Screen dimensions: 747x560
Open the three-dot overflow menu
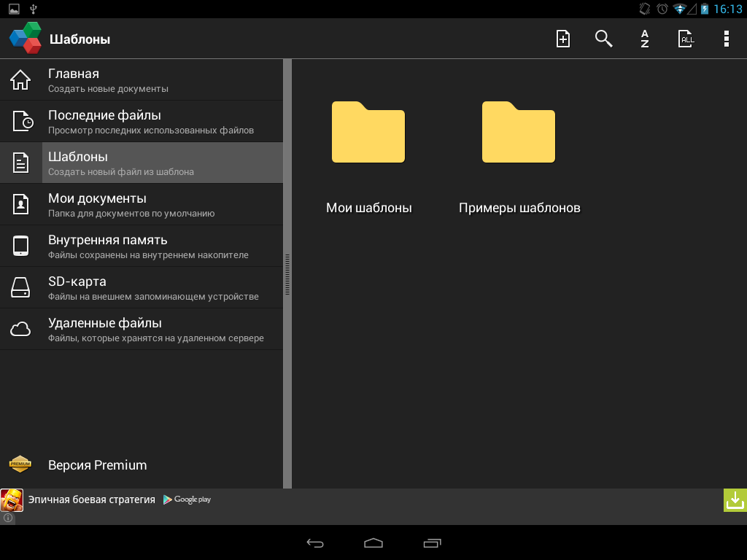726,39
